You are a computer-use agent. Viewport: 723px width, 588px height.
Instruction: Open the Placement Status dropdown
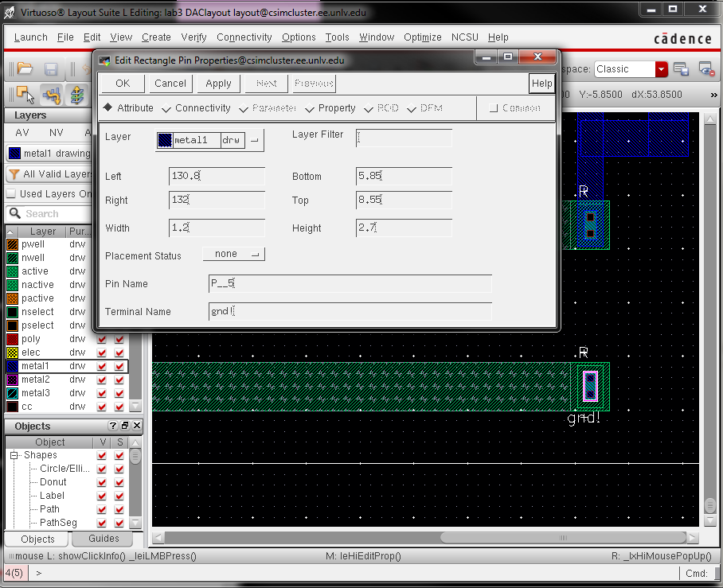pos(233,254)
